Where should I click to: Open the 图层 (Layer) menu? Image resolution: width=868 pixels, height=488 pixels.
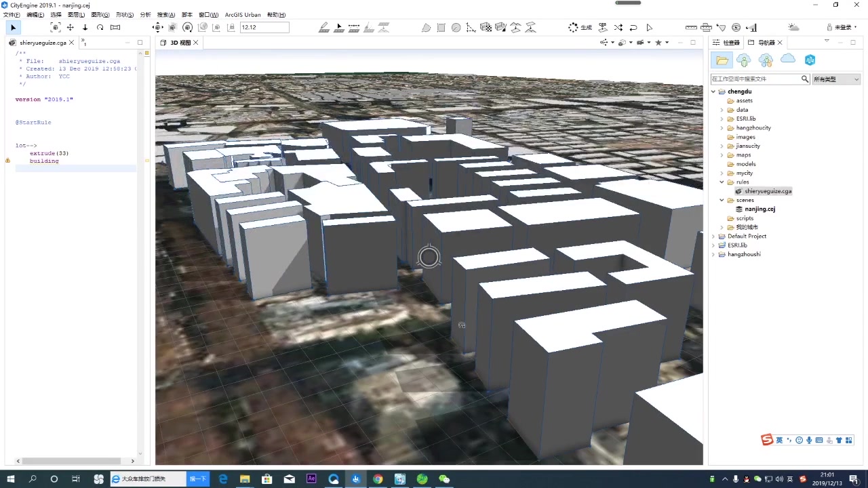[x=77, y=15]
